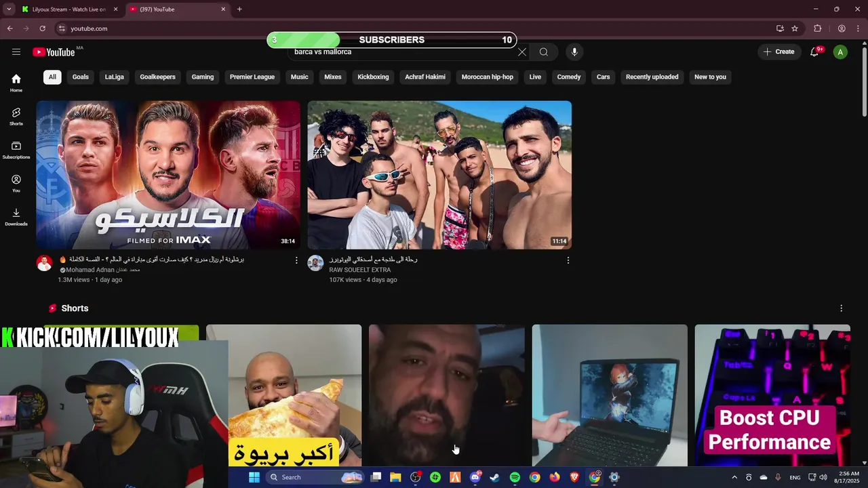
Task: Clear the search box with X
Action: [x=522, y=52]
